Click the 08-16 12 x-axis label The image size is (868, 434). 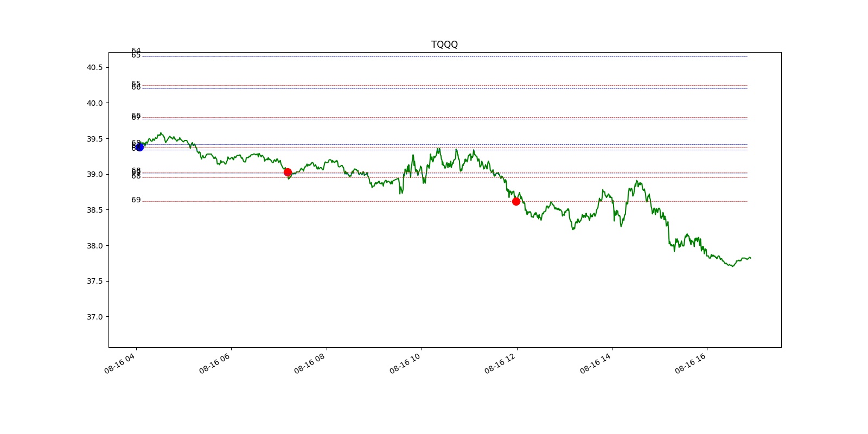click(500, 363)
